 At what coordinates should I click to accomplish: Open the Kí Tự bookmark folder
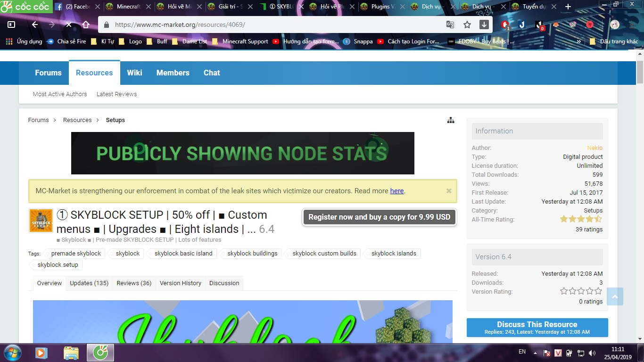coord(103,41)
